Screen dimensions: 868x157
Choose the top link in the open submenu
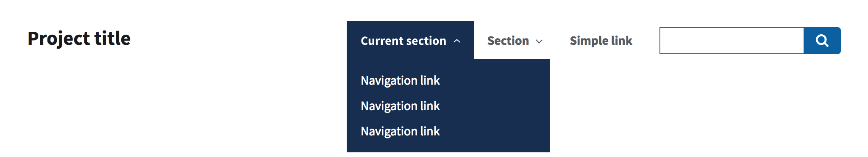(400, 80)
